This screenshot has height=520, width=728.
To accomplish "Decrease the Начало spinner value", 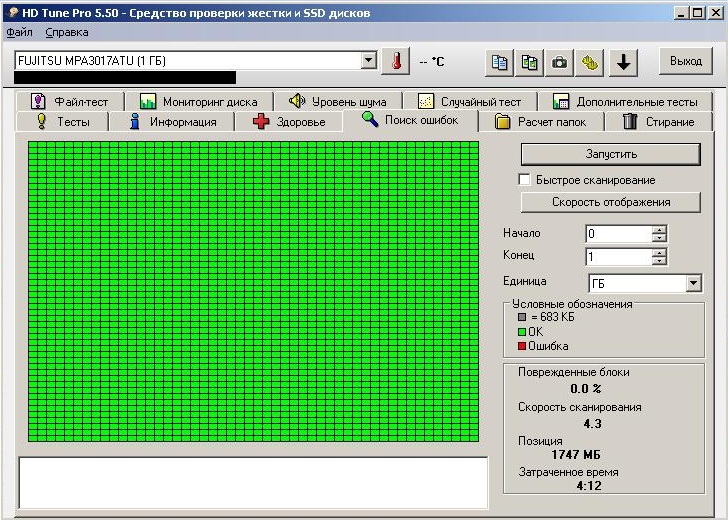I will tap(659, 238).
